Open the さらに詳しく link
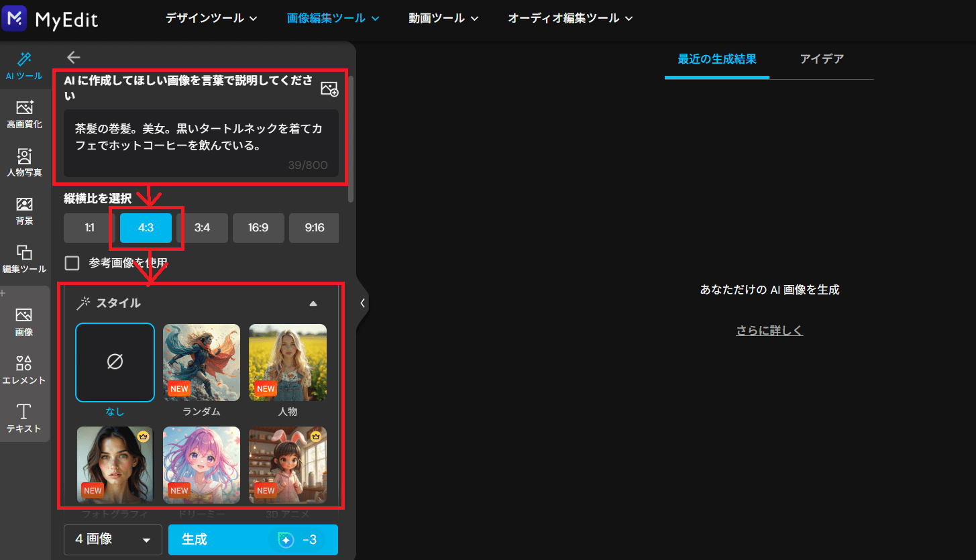 [x=769, y=330]
